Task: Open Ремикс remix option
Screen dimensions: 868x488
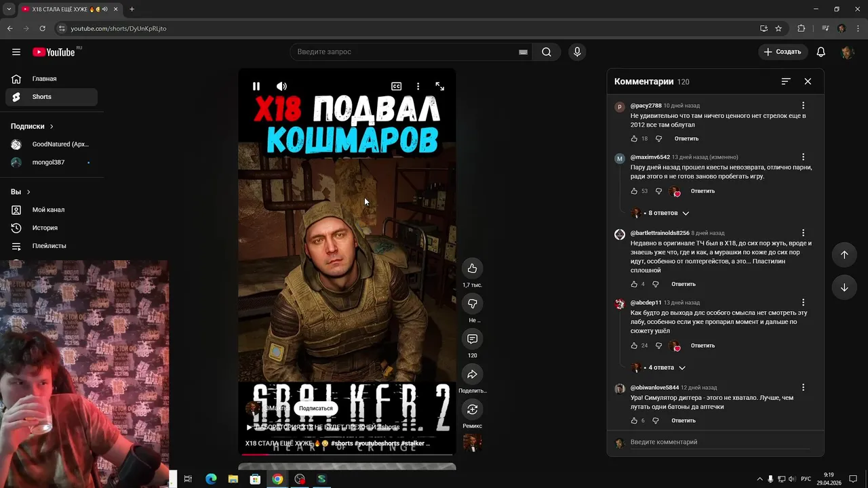Action: [473, 409]
